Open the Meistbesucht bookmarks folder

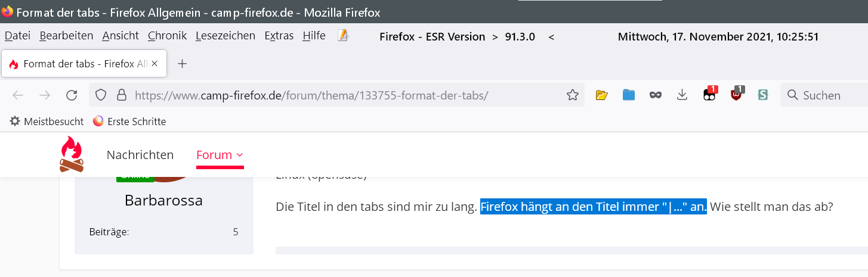[47, 122]
